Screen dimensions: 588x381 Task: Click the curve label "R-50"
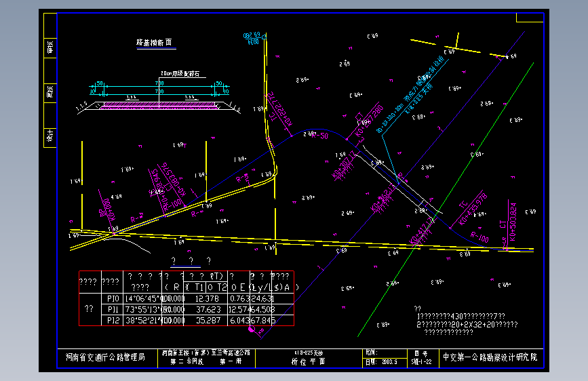point(320,136)
